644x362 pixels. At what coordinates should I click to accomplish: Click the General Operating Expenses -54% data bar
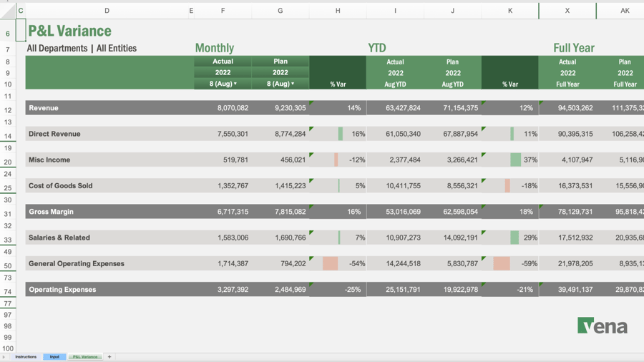coord(330,263)
